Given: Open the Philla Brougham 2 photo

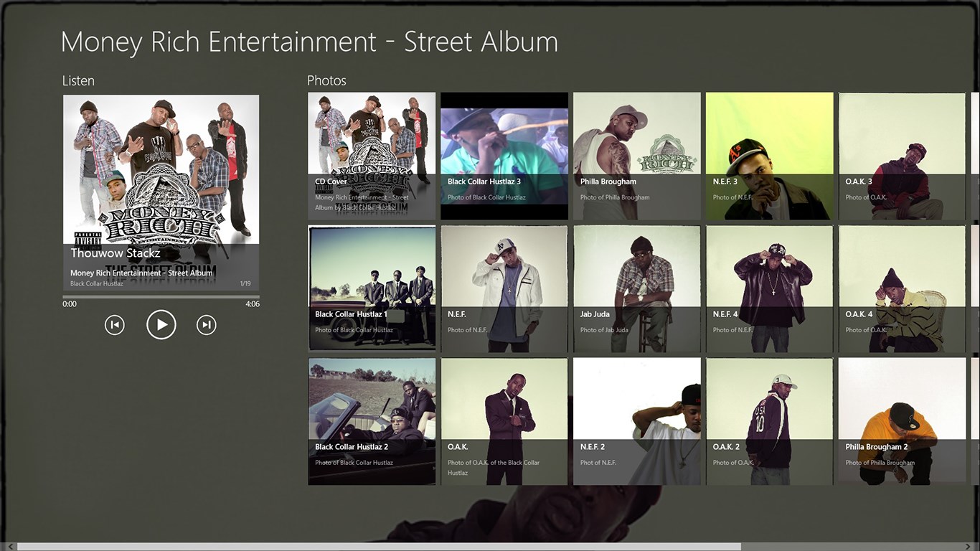Looking at the screenshot, I should [x=902, y=421].
